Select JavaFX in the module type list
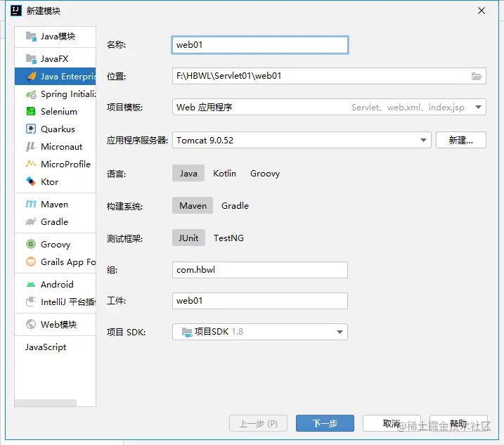The width and height of the screenshot is (504, 445). pyautogui.click(x=56, y=59)
